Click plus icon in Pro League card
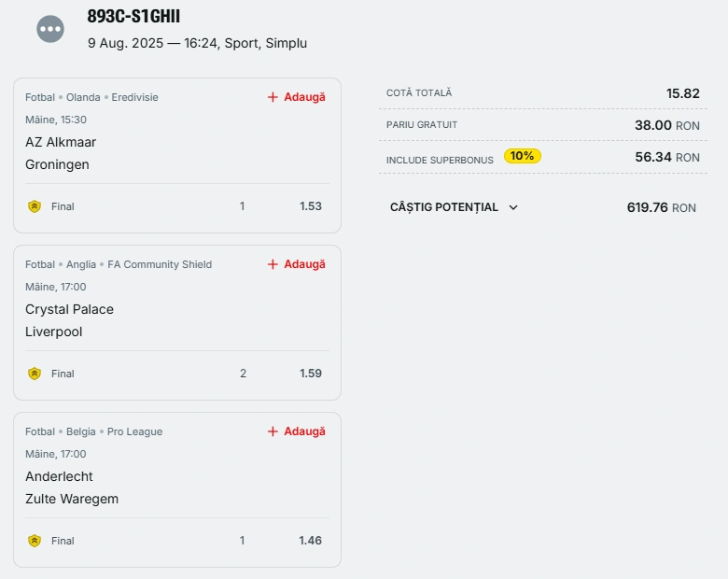The image size is (728, 579). point(273,431)
